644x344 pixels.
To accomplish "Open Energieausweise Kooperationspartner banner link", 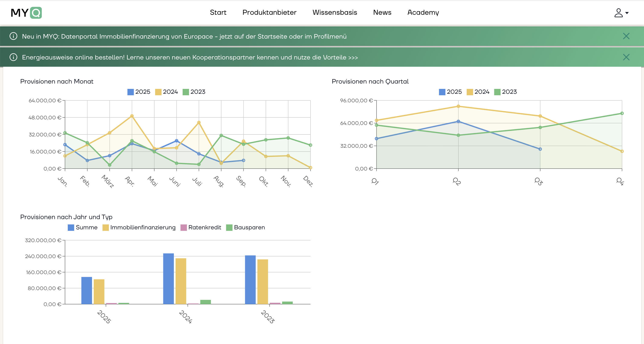I will pos(190,58).
